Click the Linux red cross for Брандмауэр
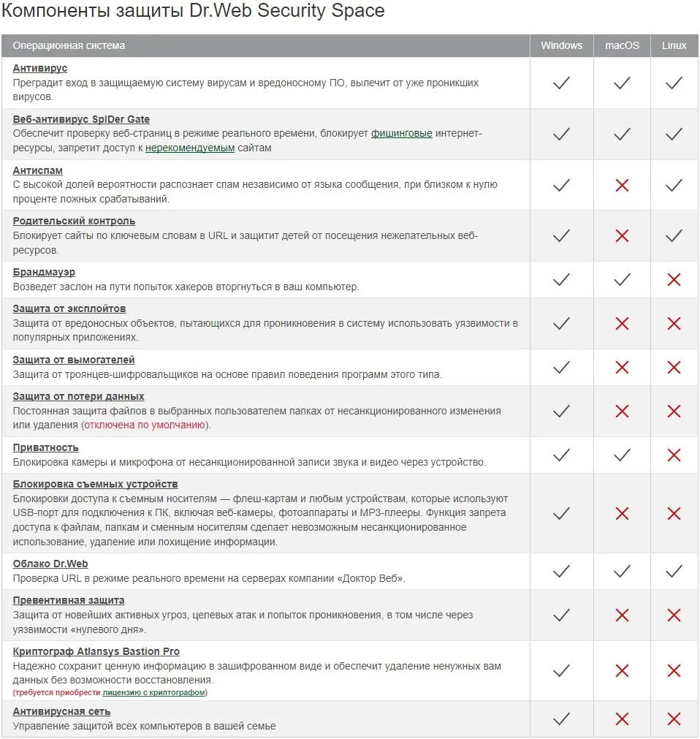 [674, 279]
